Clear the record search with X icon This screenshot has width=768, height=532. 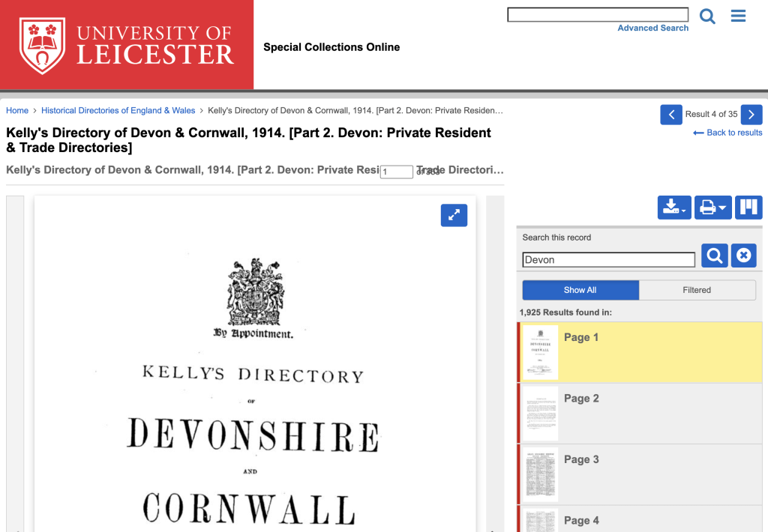[x=743, y=256]
